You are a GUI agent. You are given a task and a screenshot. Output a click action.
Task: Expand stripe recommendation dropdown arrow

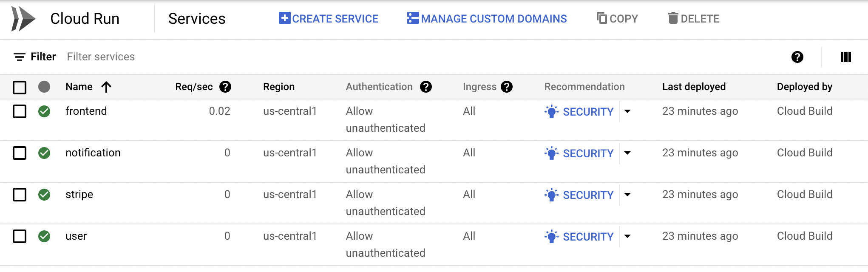[627, 195]
